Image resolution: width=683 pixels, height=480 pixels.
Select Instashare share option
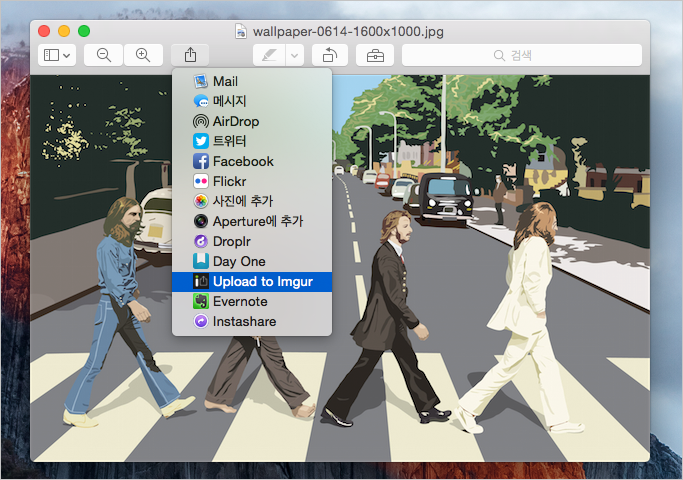point(252,321)
